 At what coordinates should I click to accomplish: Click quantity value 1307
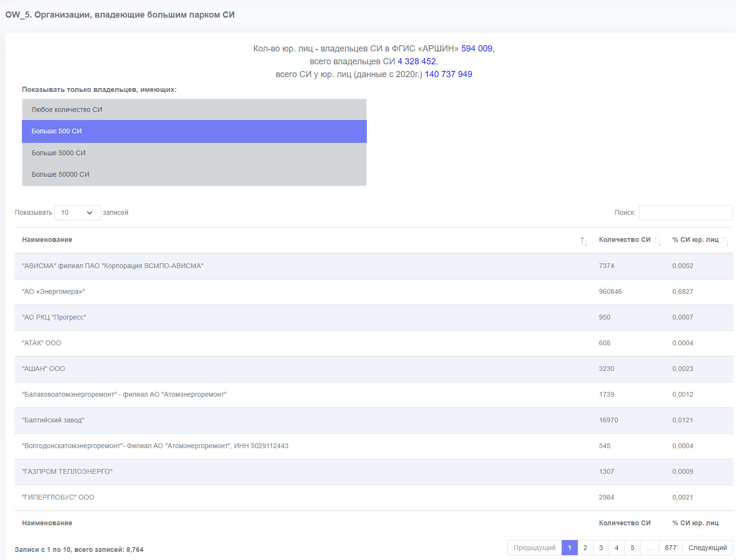[x=606, y=471]
